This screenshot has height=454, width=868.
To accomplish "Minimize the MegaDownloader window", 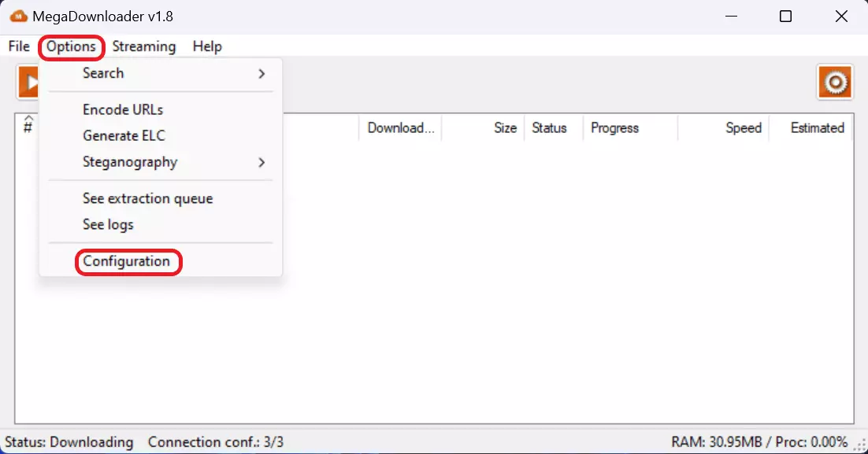I will coord(731,17).
